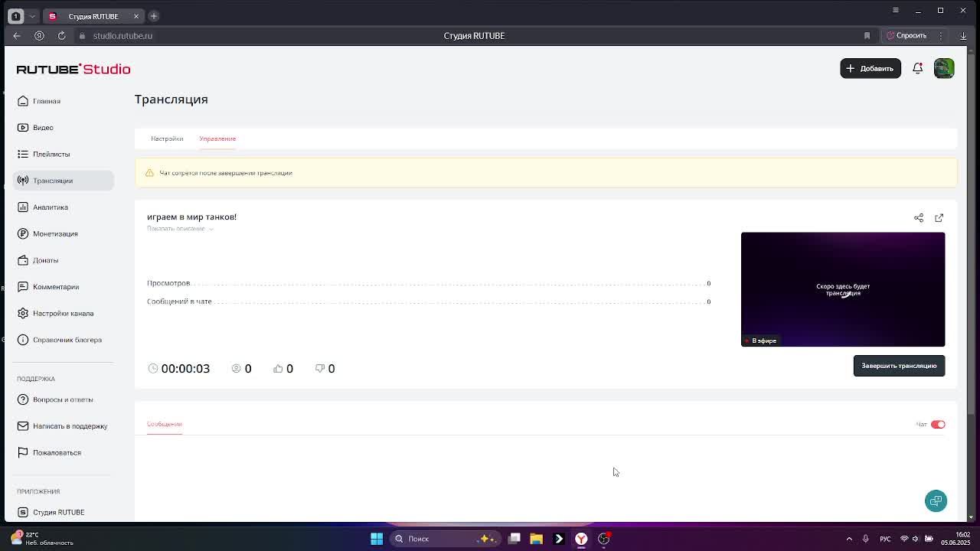Screen dimensions: 980x551
Task: Click the Yandex Browser taskbar icon
Action: point(581,539)
